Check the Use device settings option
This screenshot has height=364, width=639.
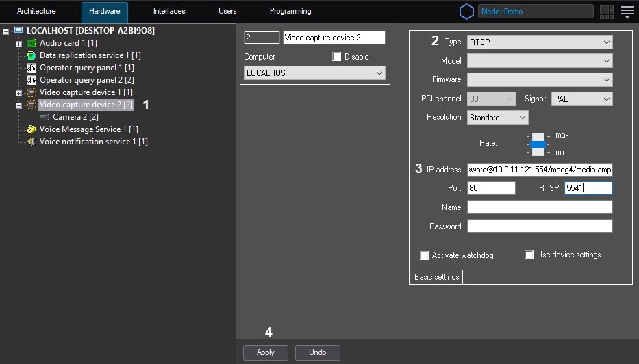529,255
